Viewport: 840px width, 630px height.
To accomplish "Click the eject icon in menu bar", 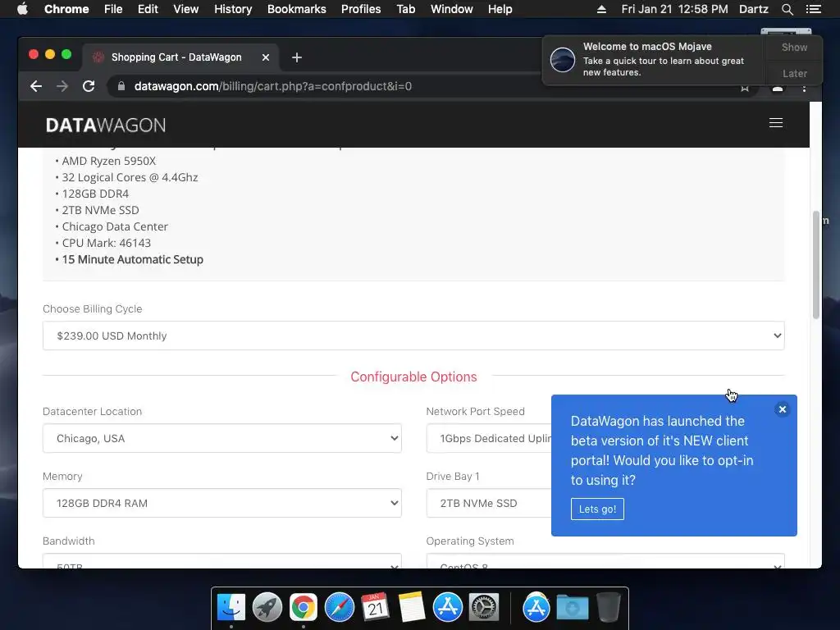I will (x=601, y=9).
